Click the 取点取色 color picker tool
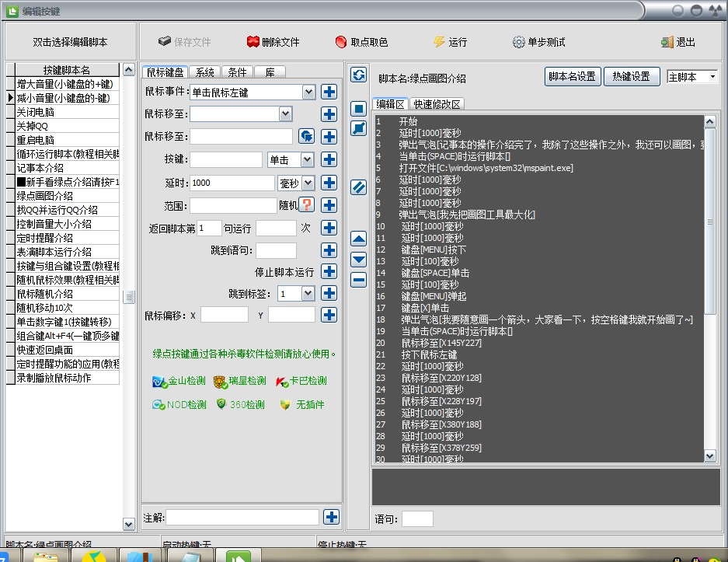This screenshot has height=562, width=728. point(361,42)
